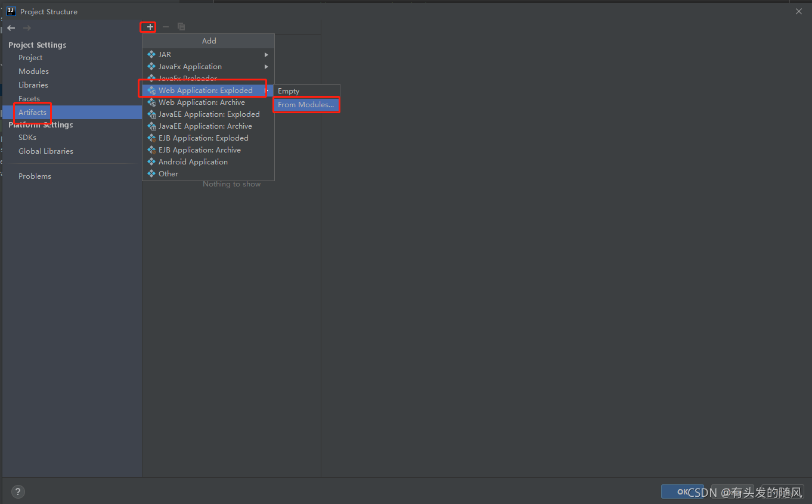Click the Remove artifact minus icon

[166, 27]
